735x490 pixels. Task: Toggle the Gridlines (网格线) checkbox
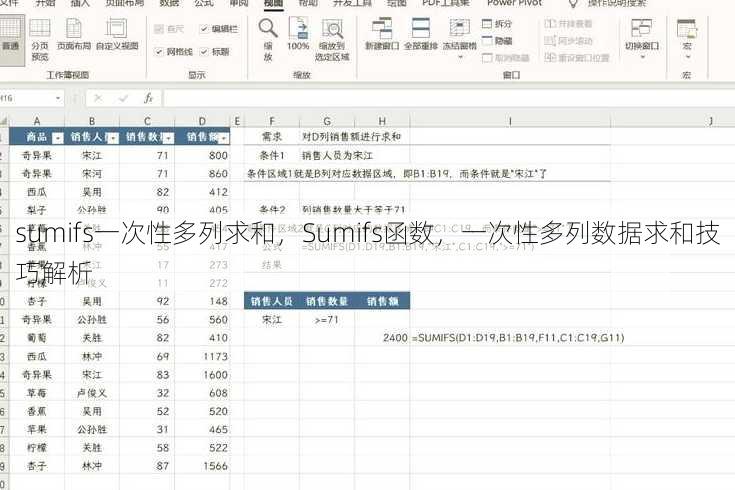click(159, 52)
